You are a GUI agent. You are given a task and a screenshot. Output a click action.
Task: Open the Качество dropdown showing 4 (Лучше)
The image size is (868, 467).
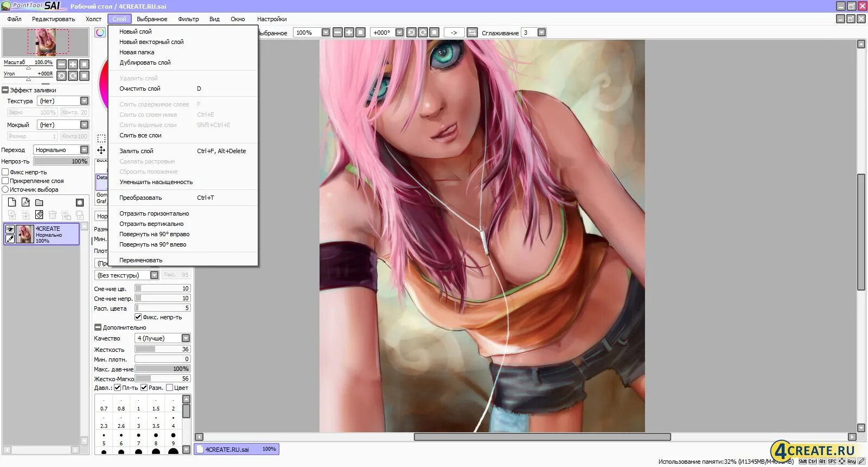click(x=162, y=338)
